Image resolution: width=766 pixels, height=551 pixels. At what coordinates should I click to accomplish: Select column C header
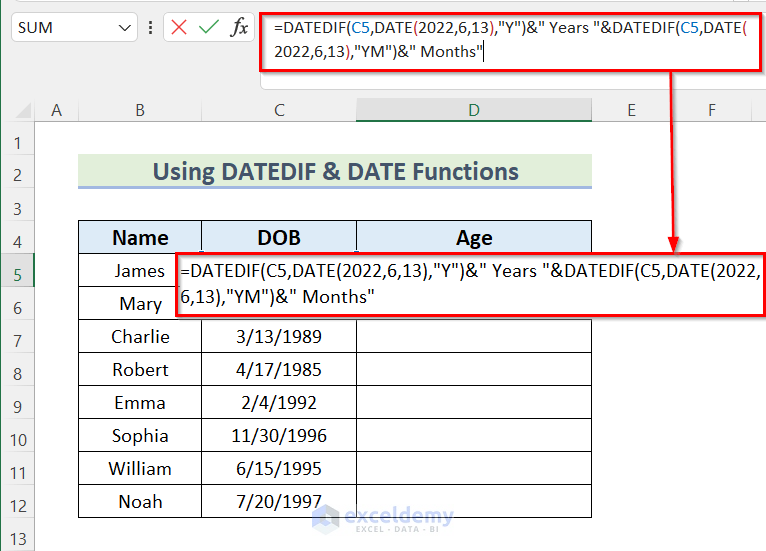(279, 109)
